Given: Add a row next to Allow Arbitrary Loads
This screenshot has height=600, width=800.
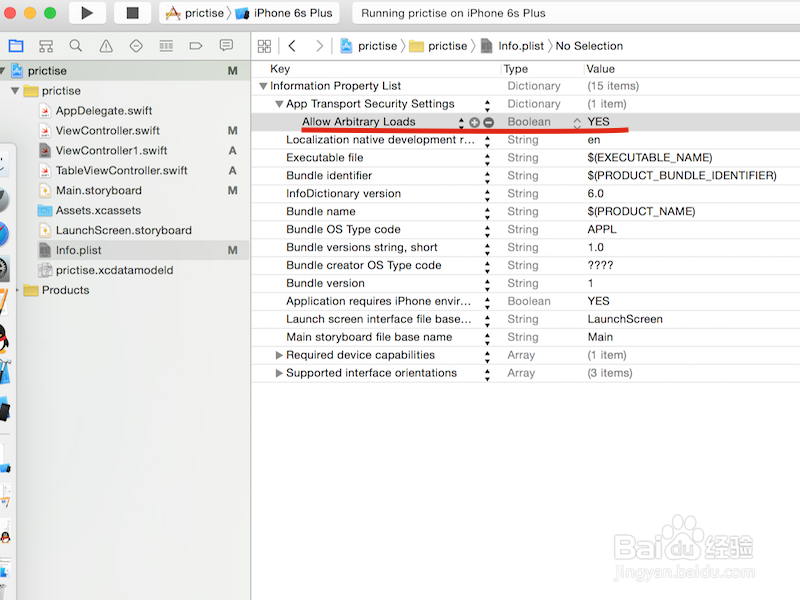Looking at the screenshot, I should [474, 122].
